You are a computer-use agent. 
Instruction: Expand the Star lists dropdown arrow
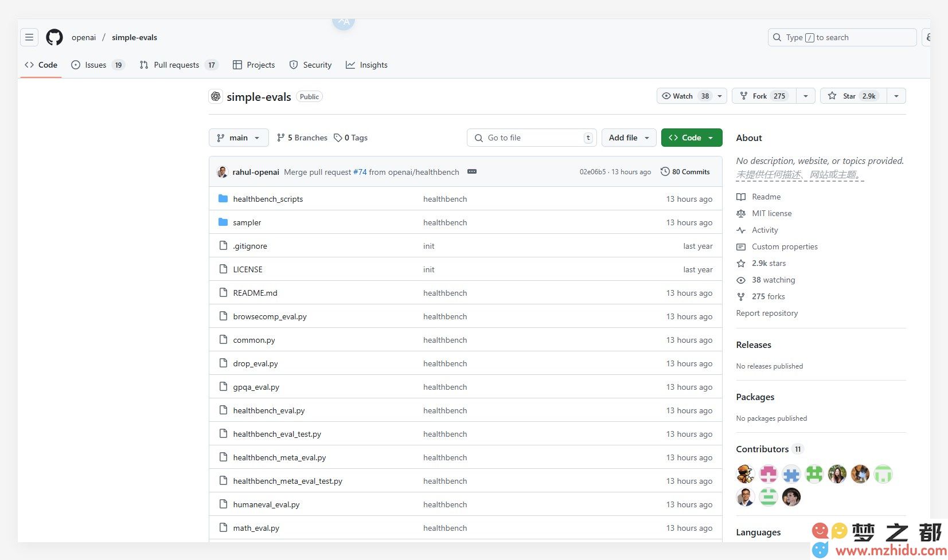click(x=896, y=96)
